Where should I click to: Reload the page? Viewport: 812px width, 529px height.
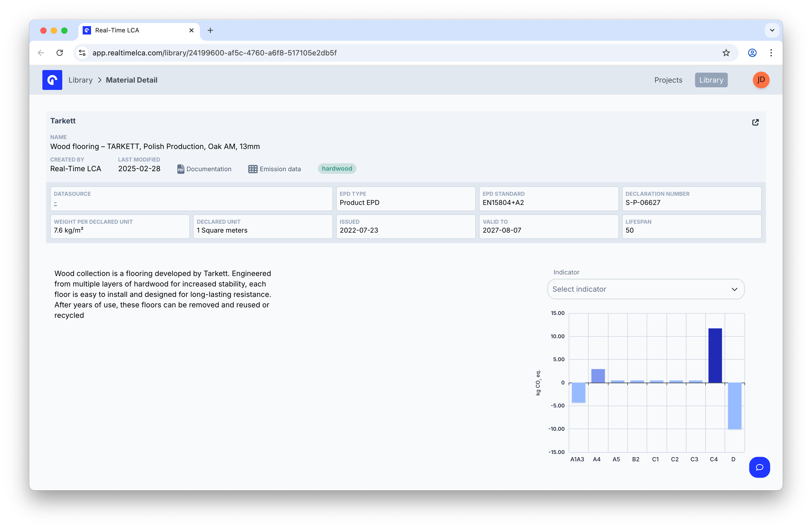coord(60,53)
